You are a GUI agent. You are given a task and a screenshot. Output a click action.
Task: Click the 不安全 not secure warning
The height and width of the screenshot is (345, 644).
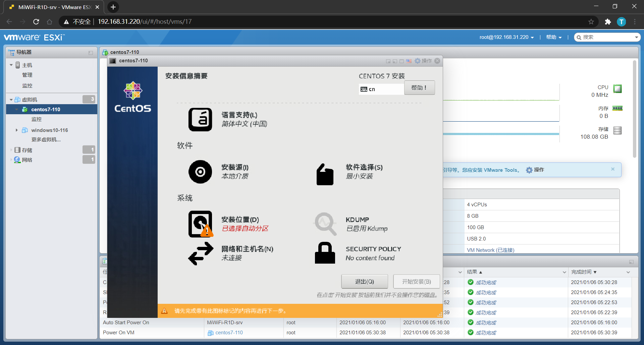(x=77, y=22)
